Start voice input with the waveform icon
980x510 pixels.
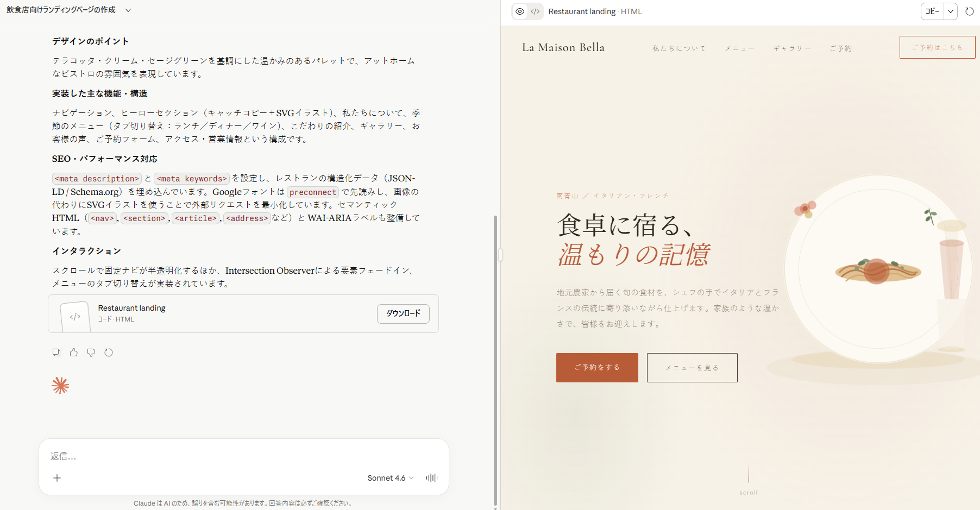[432, 478]
